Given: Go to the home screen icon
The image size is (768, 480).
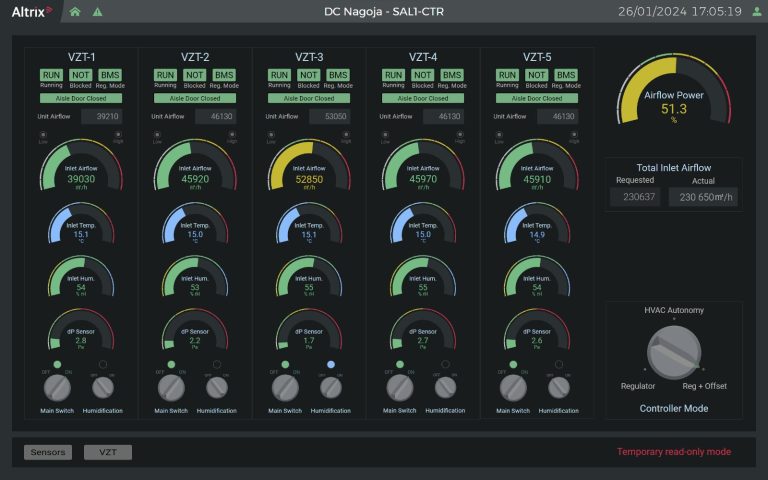Looking at the screenshot, I should point(75,12).
